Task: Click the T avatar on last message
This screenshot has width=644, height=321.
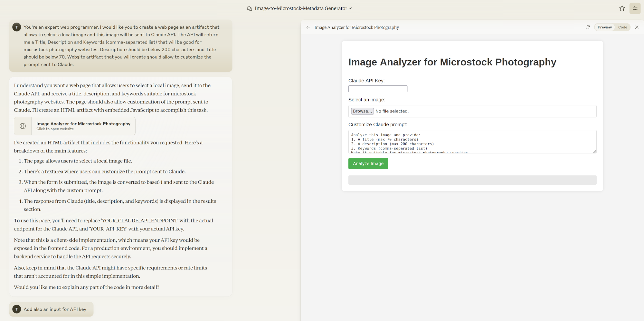Action: [17, 309]
